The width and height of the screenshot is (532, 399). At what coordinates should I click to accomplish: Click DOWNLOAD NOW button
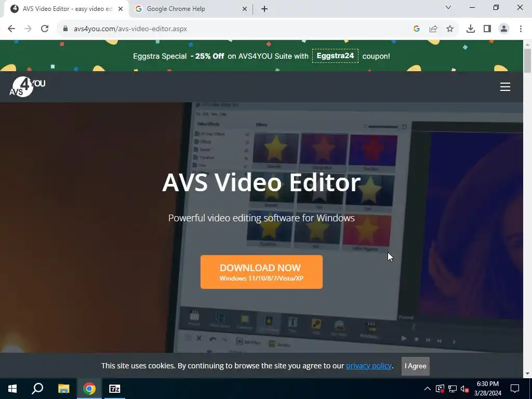tap(261, 272)
